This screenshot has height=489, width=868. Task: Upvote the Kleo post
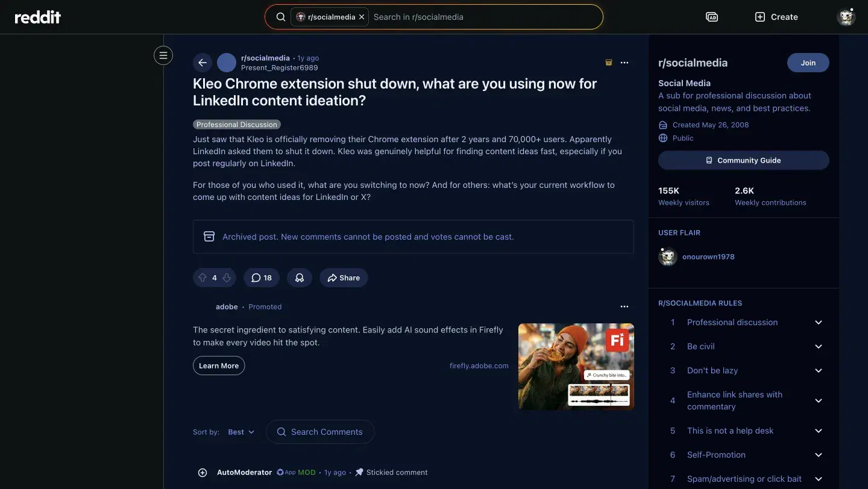click(203, 278)
